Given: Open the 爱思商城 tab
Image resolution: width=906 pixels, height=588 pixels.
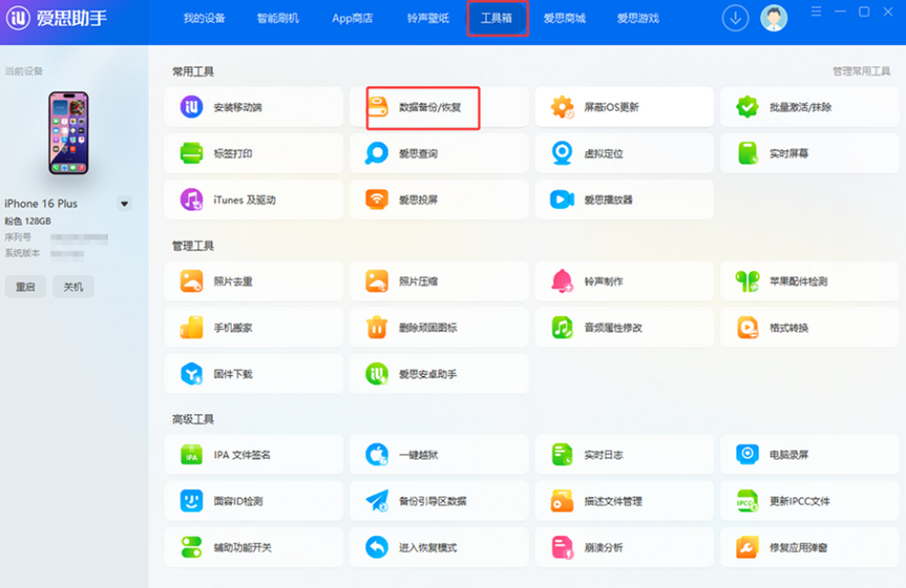Looking at the screenshot, I should [565, 18].
